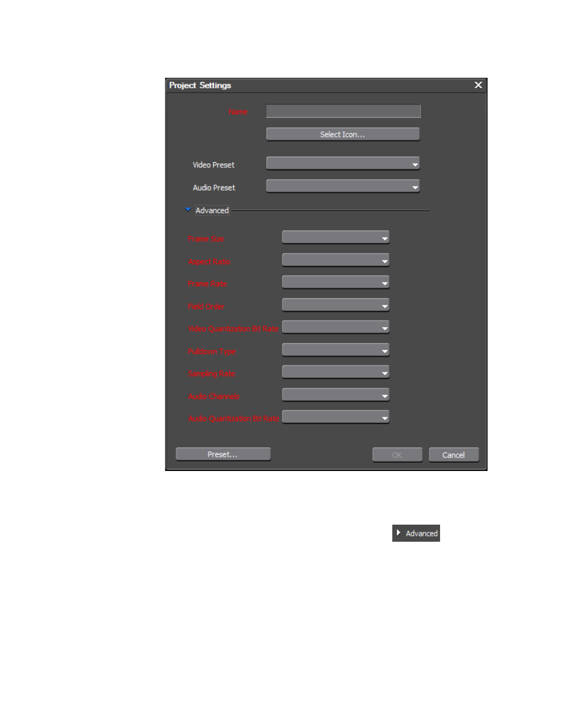Image resolution: width=562 pixels, height=728 pixels.
Task: Open the Aspect Ratio dropdown
Action: tap(336, 260)
